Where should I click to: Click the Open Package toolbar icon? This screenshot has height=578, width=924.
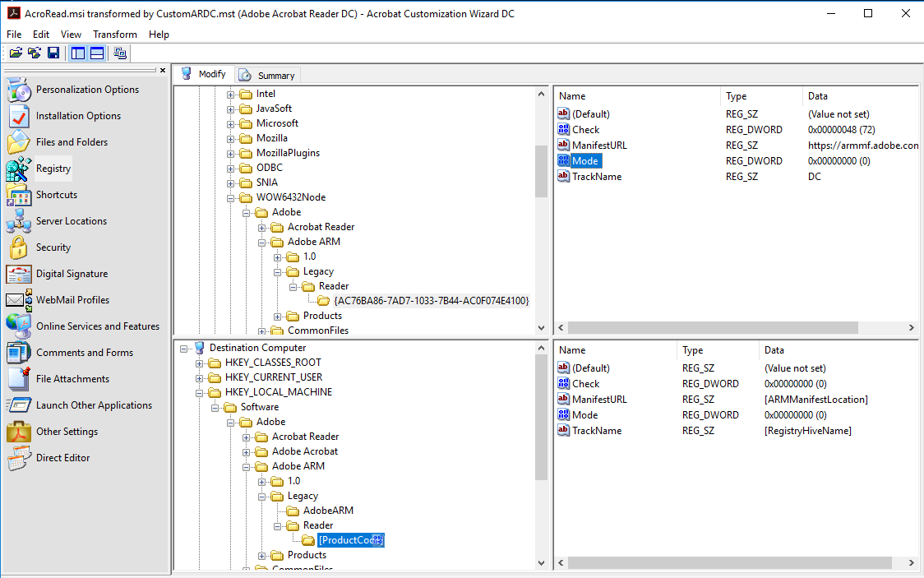click(16, 53)
